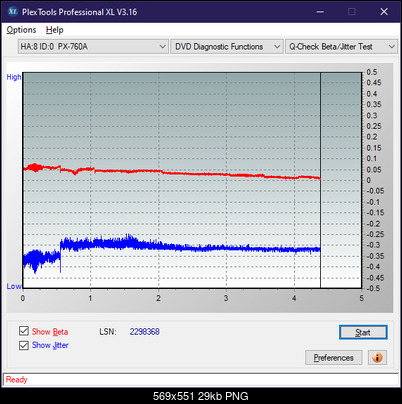Image resolution: width=402 pixels, height=404 pixels.
Task: Click the Ready status bar text
Action: tap(16, 379)
